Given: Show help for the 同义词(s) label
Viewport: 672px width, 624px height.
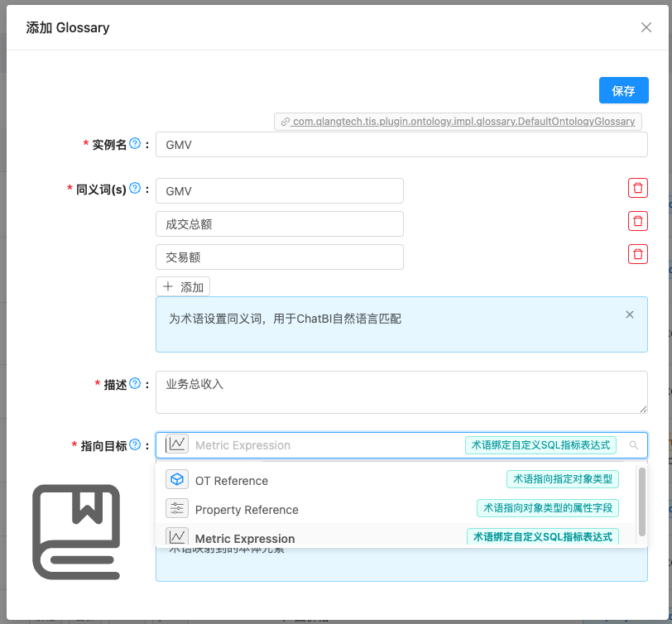Looking at the screenshot, I should pyautogui.click(x=135, y=188).
